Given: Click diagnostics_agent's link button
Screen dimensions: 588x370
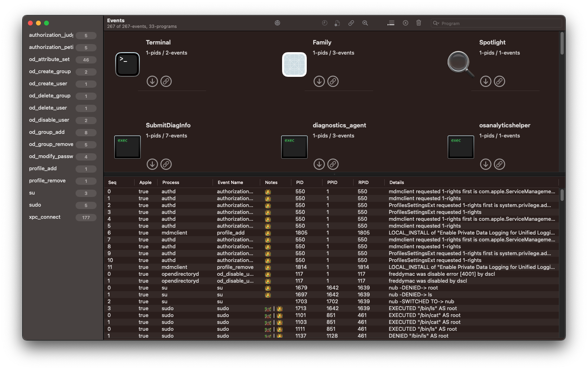Looking at the screenshot, I should [x=333, y=164].
